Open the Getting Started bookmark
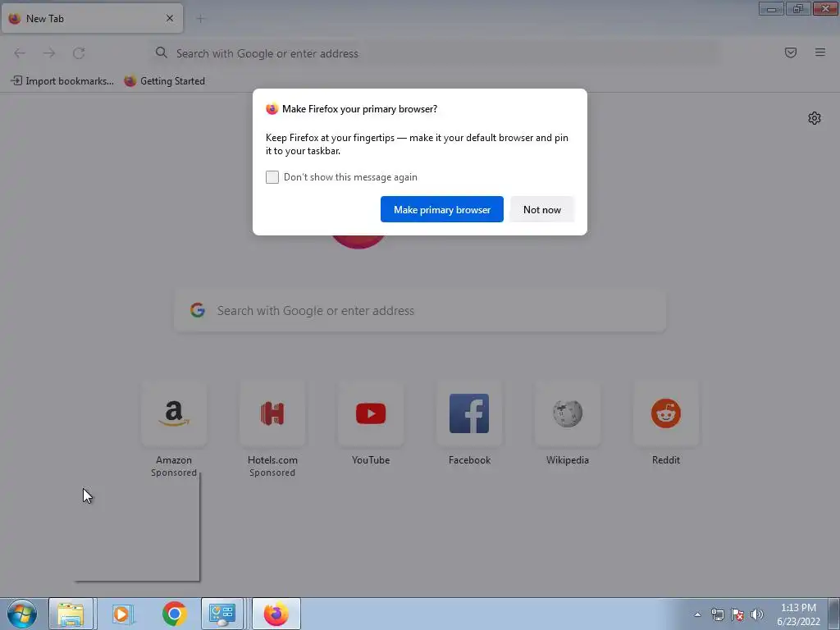Screen dimensions: 840x630 click(164, 81)
